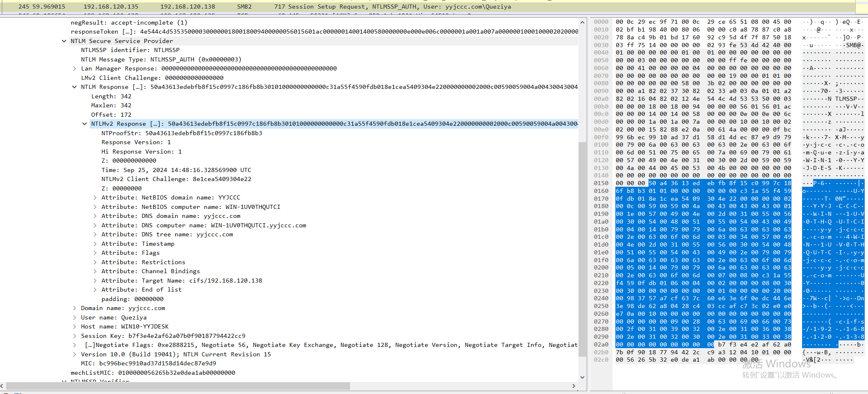Expand the Target Name cifs attribute

tap(95, 281)
